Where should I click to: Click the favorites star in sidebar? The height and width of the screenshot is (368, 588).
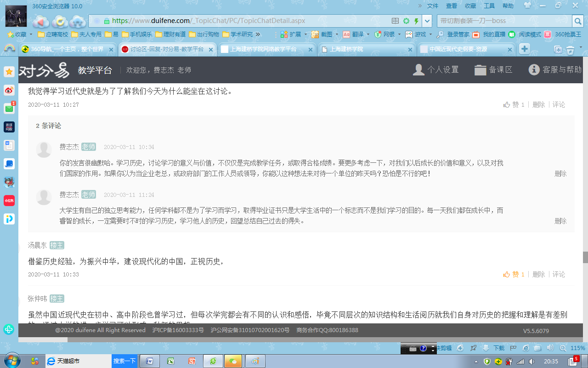click(x=9, y=72)
